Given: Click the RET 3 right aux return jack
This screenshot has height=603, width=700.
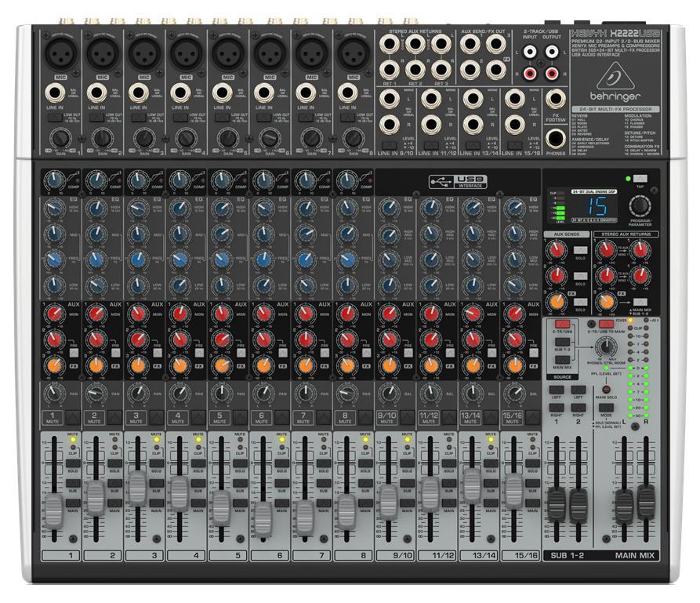Looking at the screenshot, I should pos(441,70).
